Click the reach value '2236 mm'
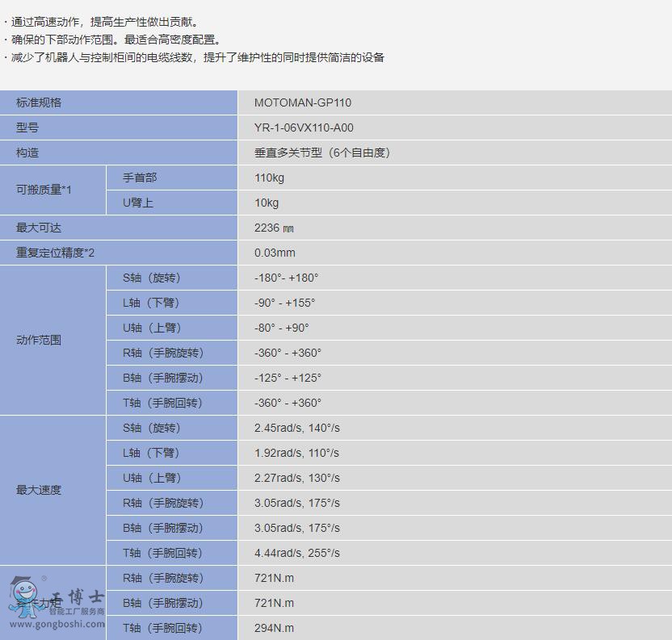The width and height of the screenshot is (672, 640). (274, 228)
